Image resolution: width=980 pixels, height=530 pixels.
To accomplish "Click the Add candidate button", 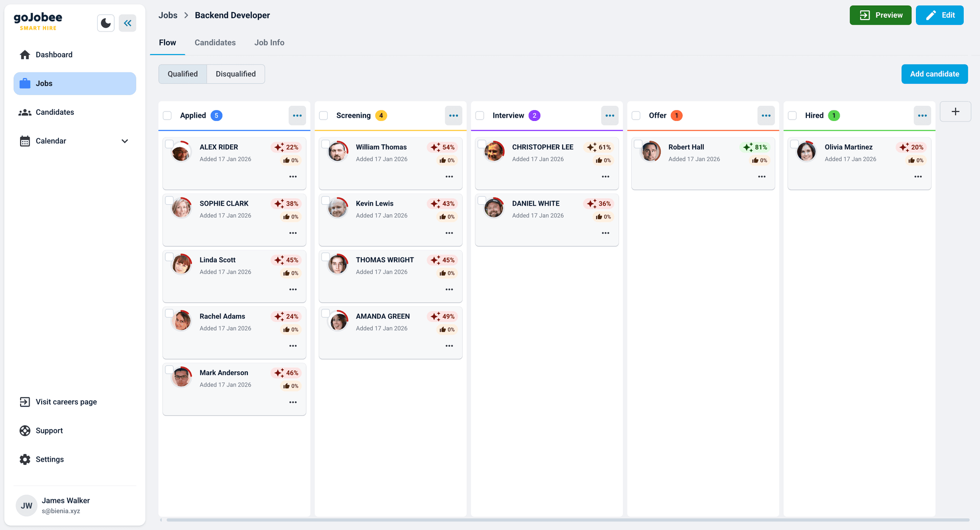I will pyautogui.click(x=934, y=74).
